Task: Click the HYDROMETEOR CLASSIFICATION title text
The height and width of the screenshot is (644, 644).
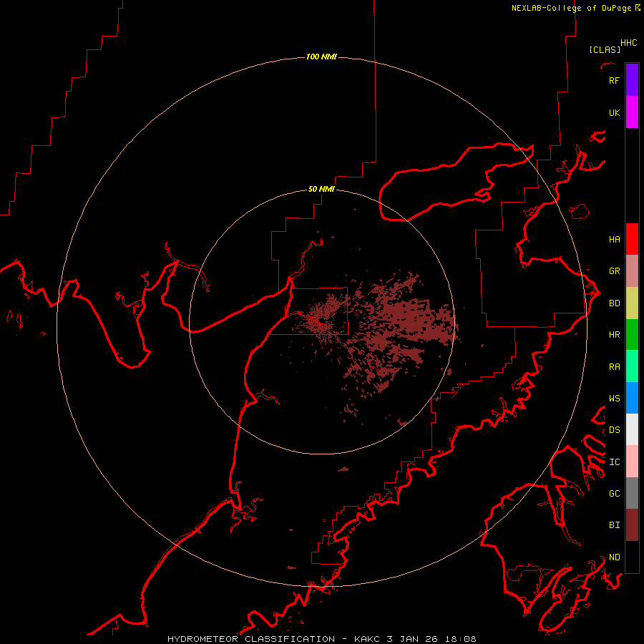Action: tap(251, 639)
